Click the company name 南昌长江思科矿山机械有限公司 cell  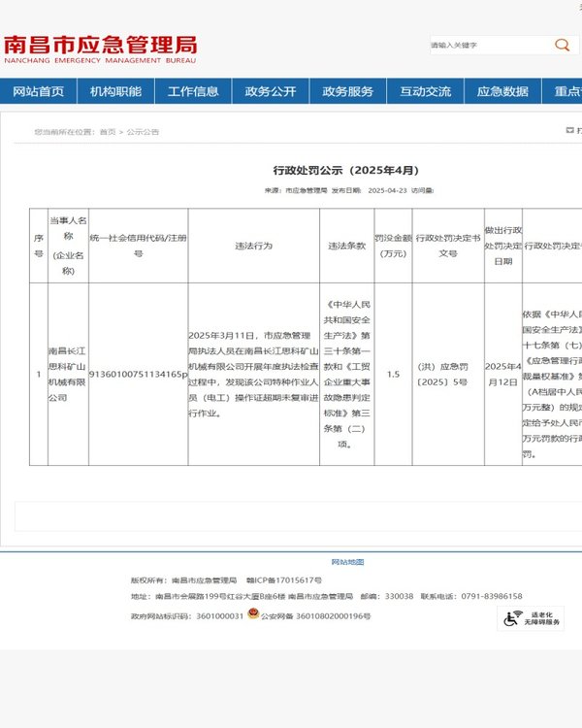[67, 374]
